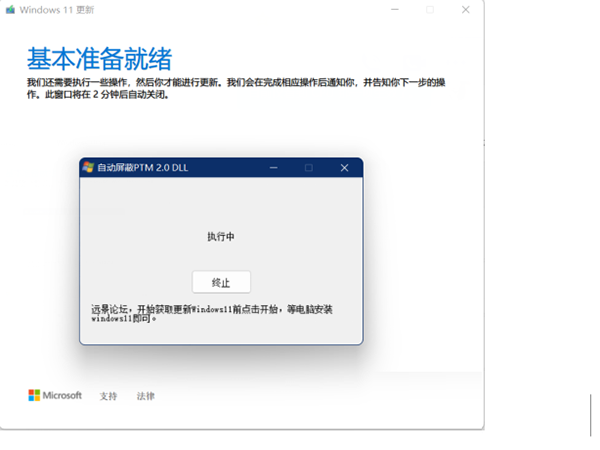600x450 pixels.
Task: Open the 支持 link in footer
Action: (108, 396)
